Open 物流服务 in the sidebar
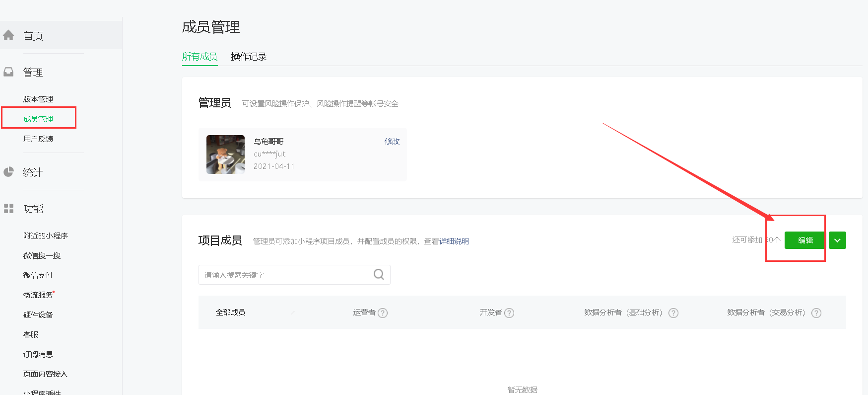The width and height of the screenshot is (868, 395). pyautogui.click(x=38, y=295)
